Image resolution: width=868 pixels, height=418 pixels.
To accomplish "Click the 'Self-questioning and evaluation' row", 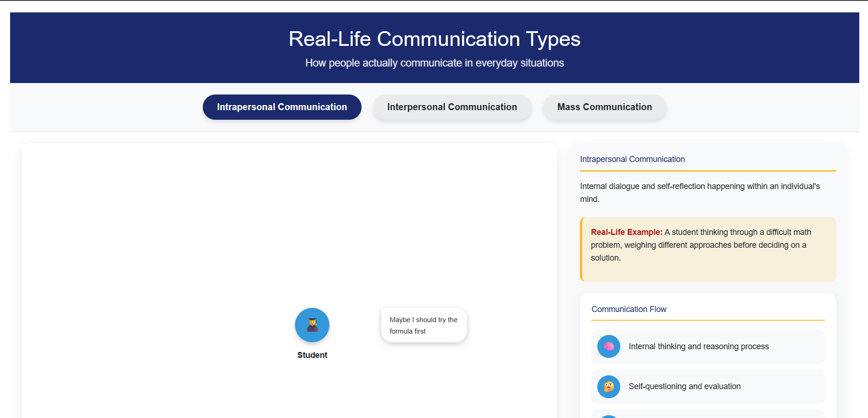I will tap(708, 386).
